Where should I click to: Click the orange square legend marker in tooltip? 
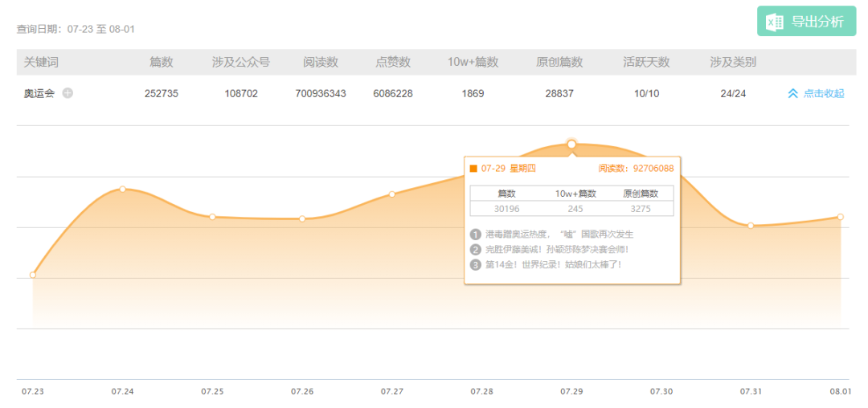tap(473, 169)
